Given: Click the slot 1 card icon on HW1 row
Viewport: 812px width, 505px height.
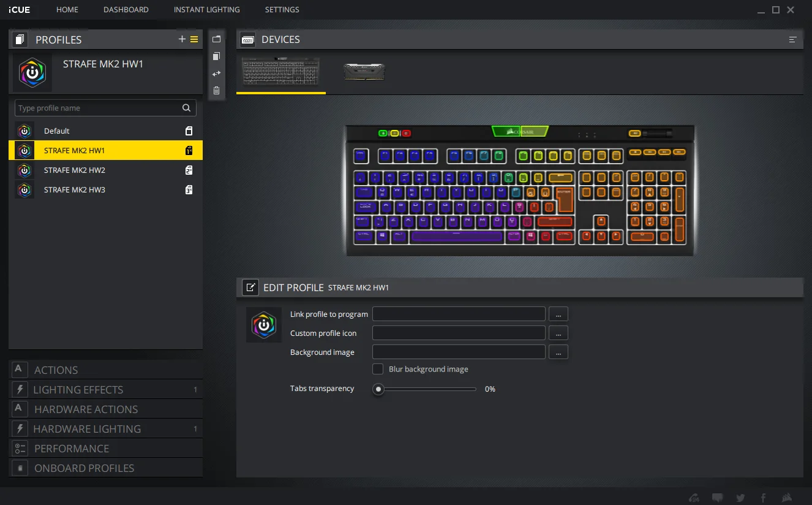Looking at the screenshot, I should 189,150.
